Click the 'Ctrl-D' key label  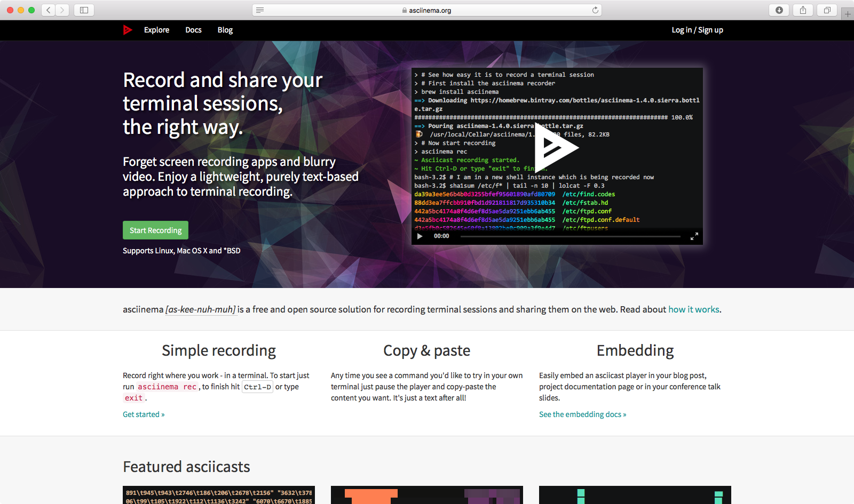tap(258, 387)
